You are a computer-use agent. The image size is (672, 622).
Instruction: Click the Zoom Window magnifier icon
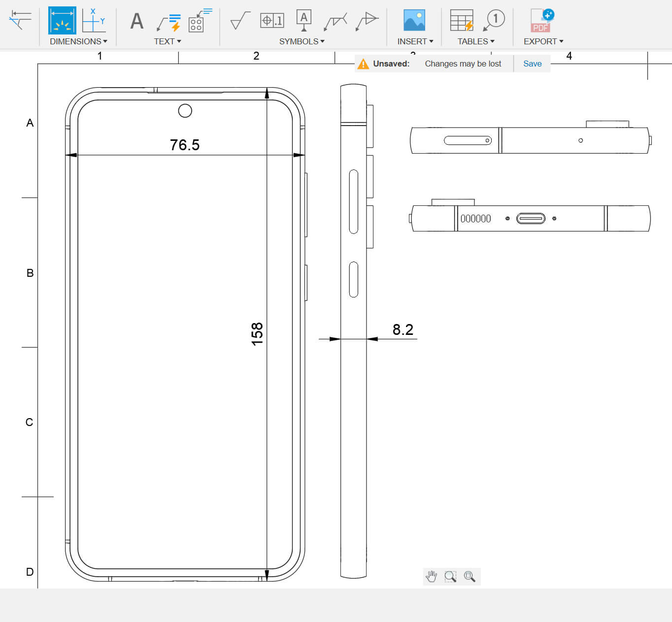click(x=450, y=576)
